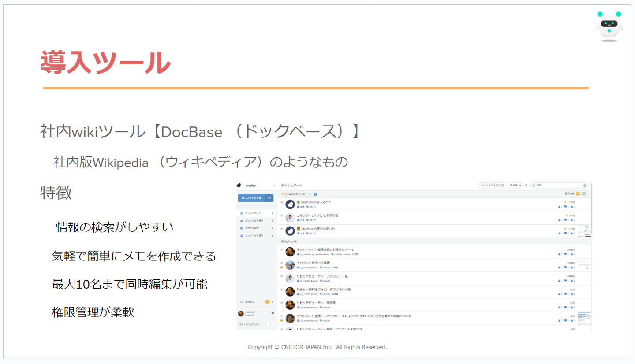This screenshot has width=635, height=364.
Task: Open the DocBaseの便利な使い方 memo
Action: point(316,229)
